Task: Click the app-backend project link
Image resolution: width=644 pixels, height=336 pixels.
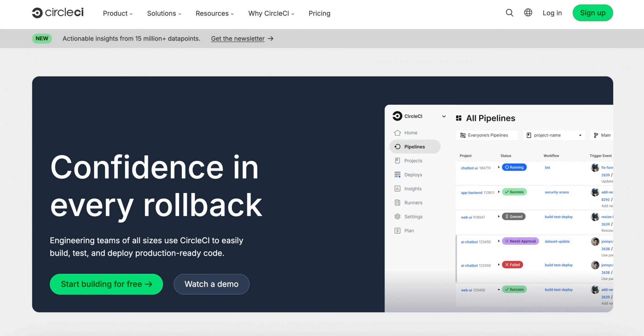Action: tap(471, 193)
